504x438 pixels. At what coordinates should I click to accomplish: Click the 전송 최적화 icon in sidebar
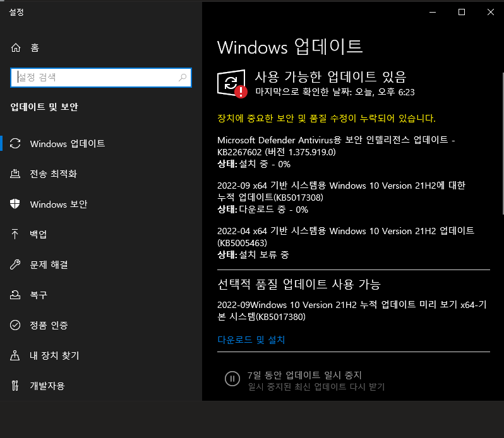click(15, 174)
